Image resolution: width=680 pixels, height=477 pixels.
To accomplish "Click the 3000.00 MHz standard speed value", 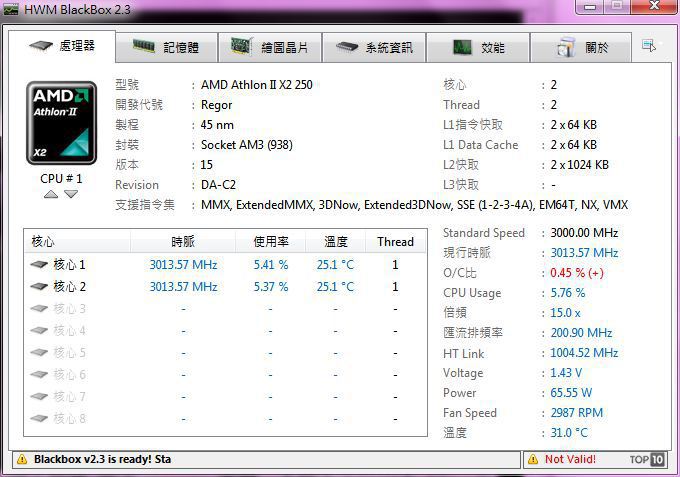I will click(584, 233).
